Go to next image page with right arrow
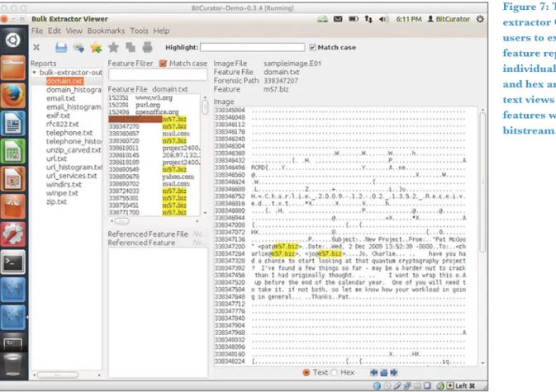 pyautogui.click(x=393, y=372)
